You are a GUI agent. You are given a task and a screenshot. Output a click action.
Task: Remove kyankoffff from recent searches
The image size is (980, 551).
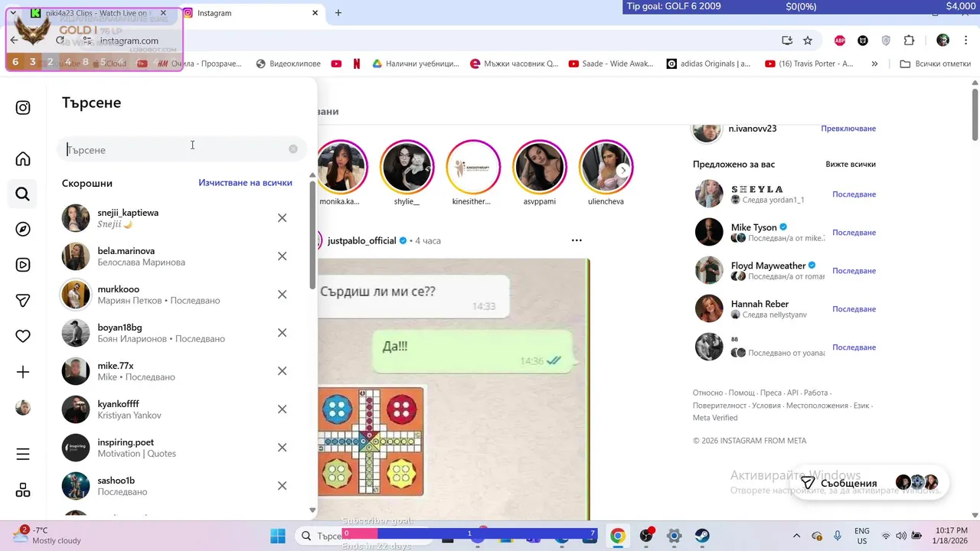282,409
